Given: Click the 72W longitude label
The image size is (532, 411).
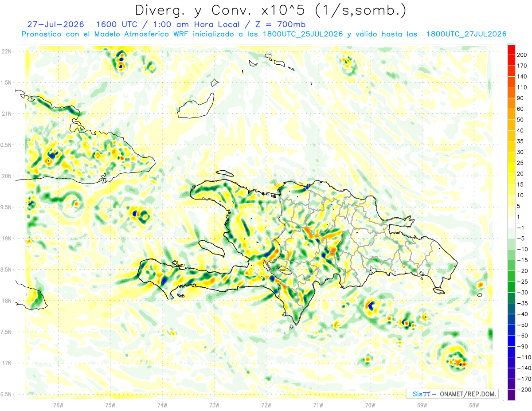Looking at the screenshot, I should coord(266,404).
